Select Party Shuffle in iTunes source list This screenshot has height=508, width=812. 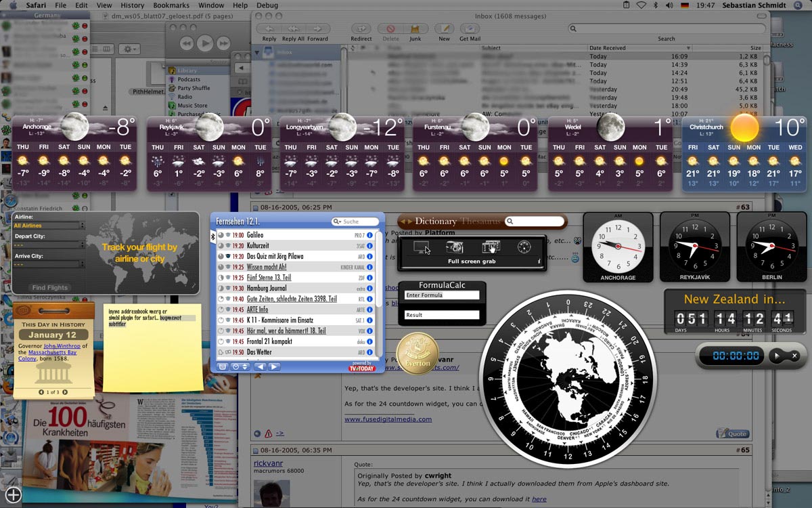pyautogui.click(x=194, y=88)
